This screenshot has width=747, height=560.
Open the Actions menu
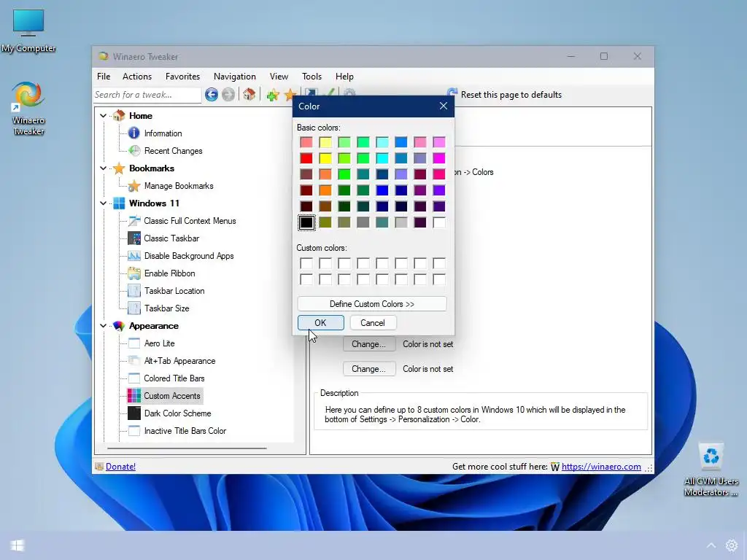tap(137, 76)
